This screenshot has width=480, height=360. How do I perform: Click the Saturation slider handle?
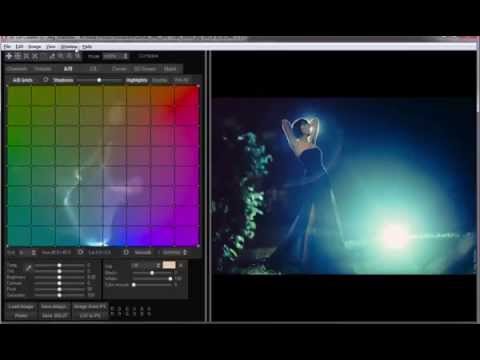click(x=59, y=295)
